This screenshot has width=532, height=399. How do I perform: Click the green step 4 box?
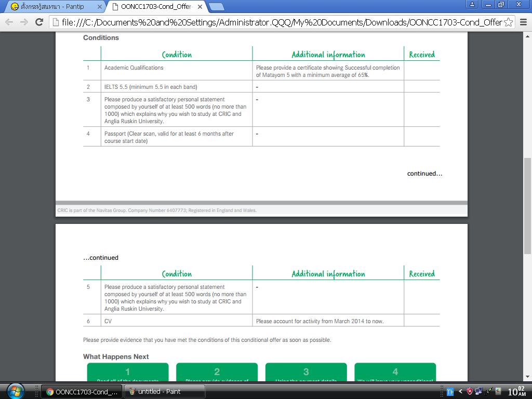[395, 372]
